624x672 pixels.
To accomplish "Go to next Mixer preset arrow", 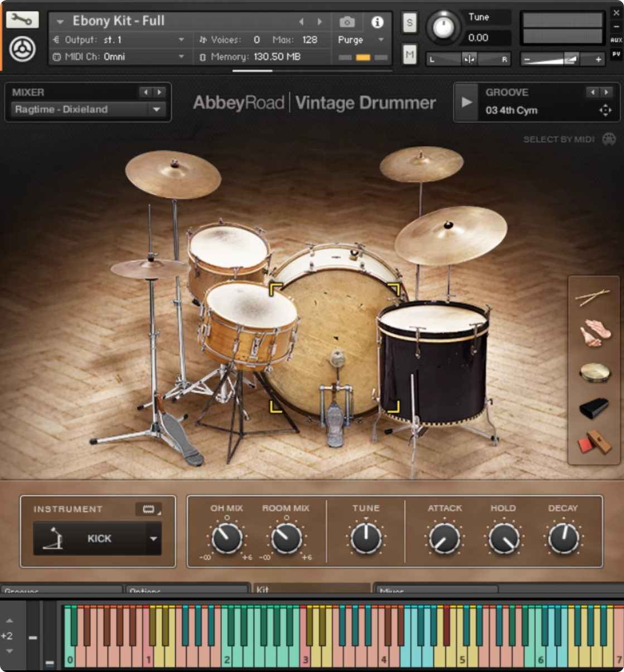I will click(159, 92).
